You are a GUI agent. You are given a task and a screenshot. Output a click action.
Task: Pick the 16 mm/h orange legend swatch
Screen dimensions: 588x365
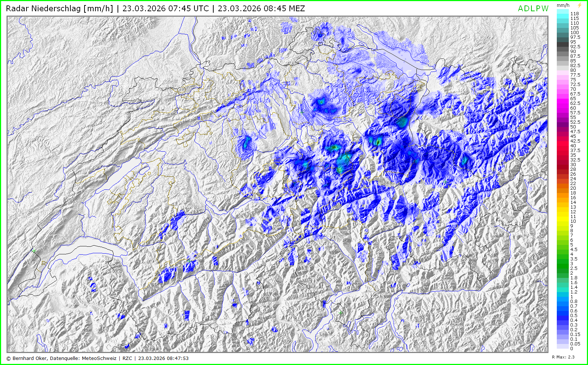[x=563, y=198]
